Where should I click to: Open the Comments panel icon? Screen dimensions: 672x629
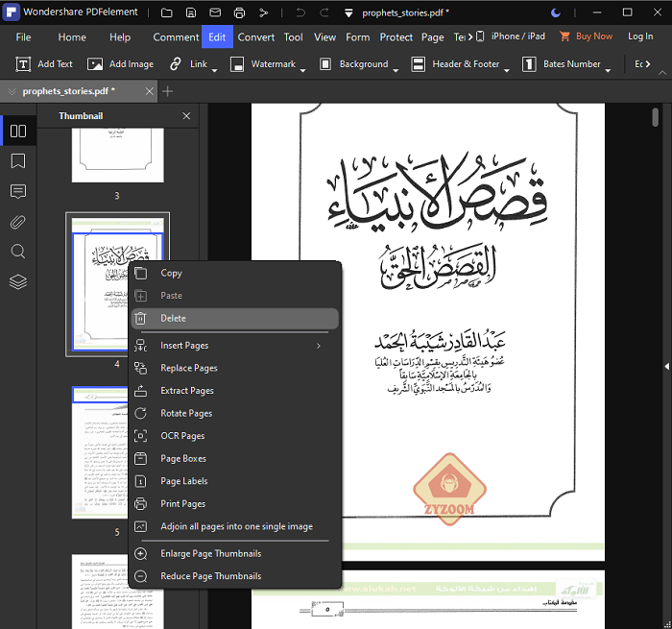point(18,191)
